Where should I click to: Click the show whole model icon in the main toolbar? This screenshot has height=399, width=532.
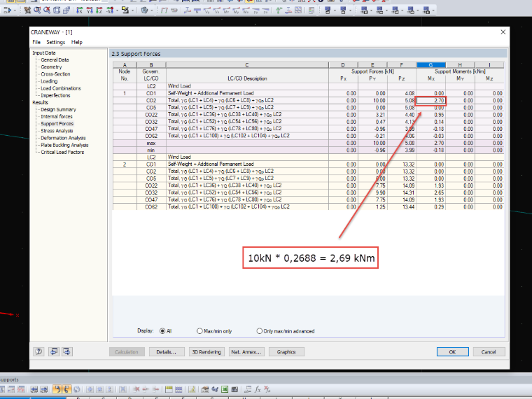[27, 10]
